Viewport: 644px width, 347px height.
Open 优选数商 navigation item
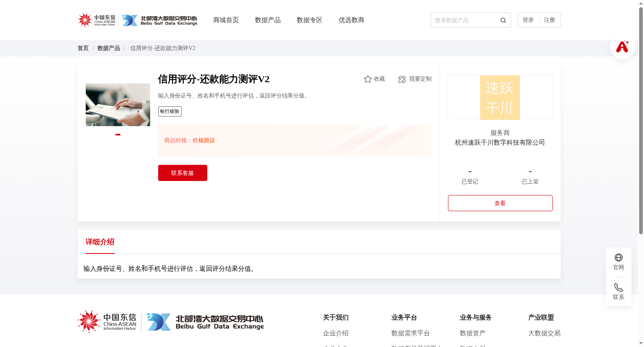(351, 20)
